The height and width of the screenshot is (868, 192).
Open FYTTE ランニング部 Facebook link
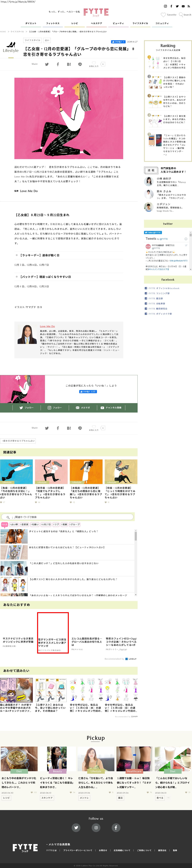pos(159,293)
